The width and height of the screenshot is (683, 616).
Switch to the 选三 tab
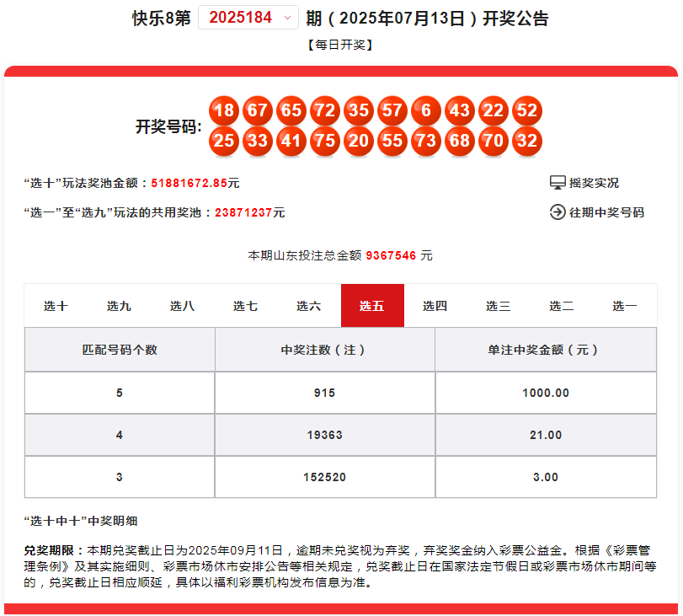click(499, 306)
